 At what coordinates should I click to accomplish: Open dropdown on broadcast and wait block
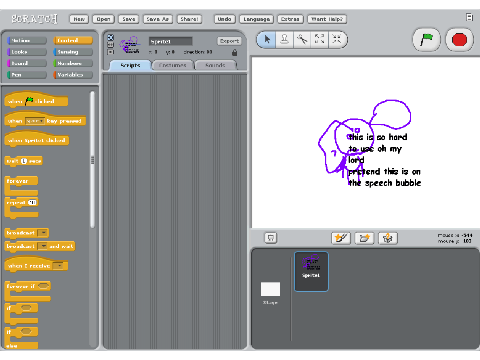pos(43,246)
